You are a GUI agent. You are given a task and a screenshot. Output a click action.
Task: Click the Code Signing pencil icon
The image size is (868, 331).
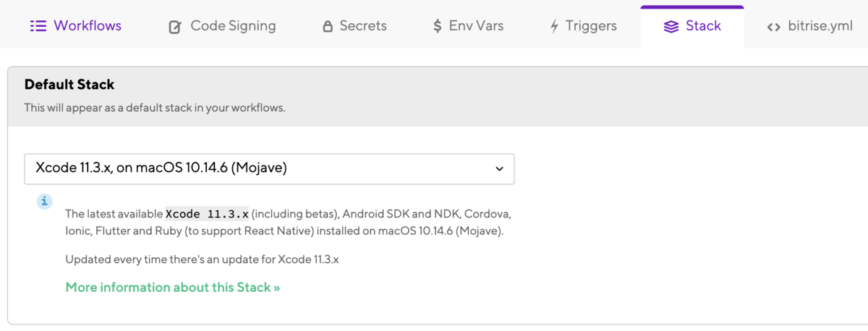pyautogui.click(x=175, y=27)
